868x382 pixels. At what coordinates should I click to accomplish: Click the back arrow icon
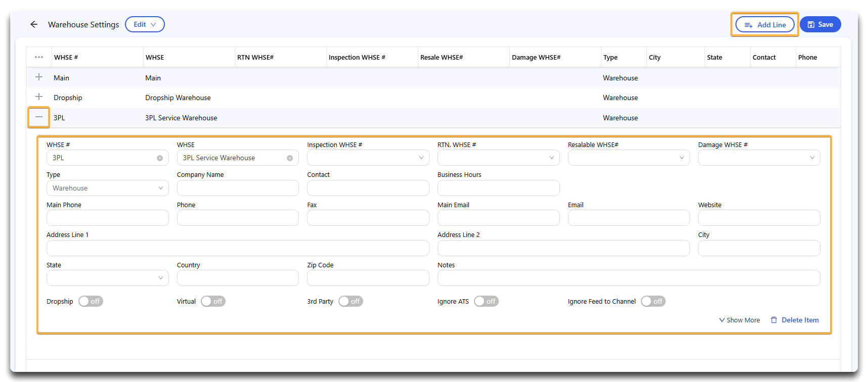click(34, 24)
